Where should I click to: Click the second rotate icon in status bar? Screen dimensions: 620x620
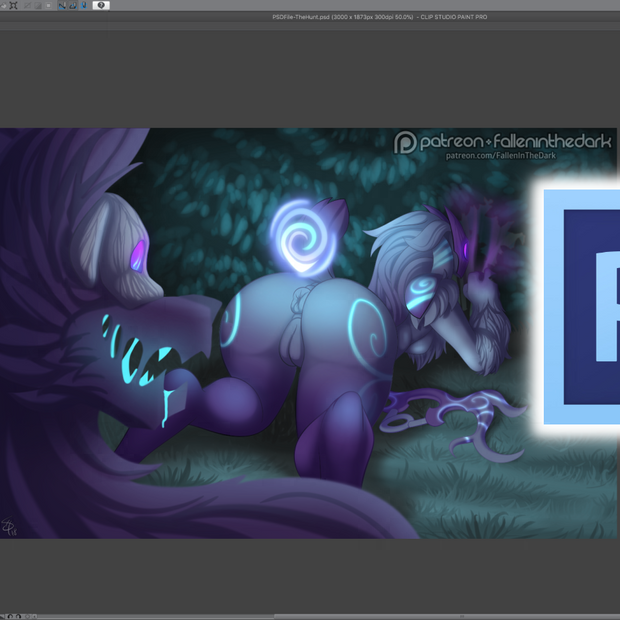tap(18, 616)
